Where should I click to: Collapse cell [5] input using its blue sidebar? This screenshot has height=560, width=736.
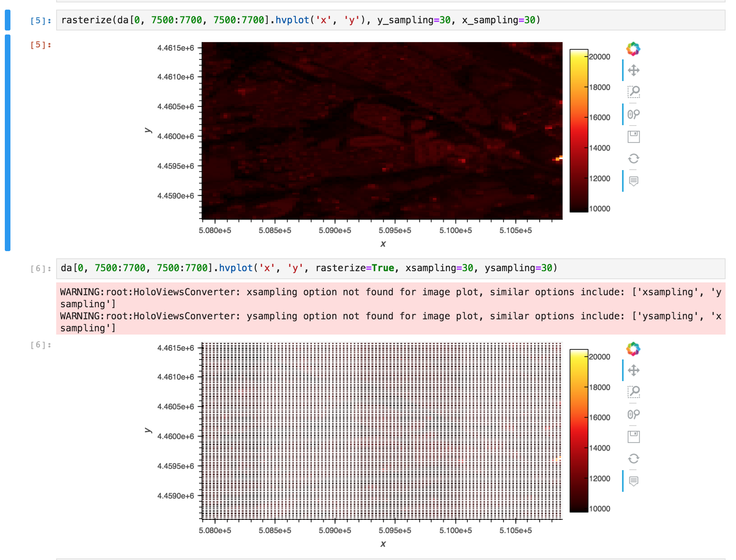tap(7, 19)
